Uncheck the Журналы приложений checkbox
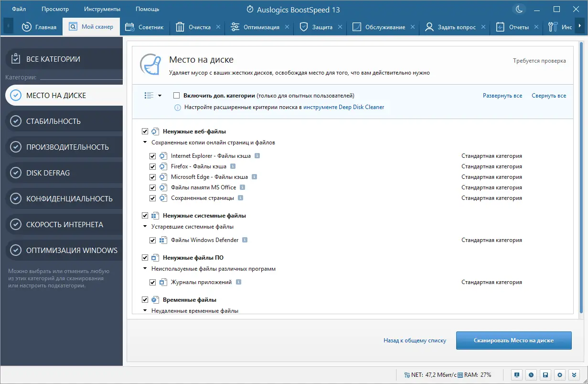The width and height of the screenshot is (588, 384). click(x=153, y=282)
